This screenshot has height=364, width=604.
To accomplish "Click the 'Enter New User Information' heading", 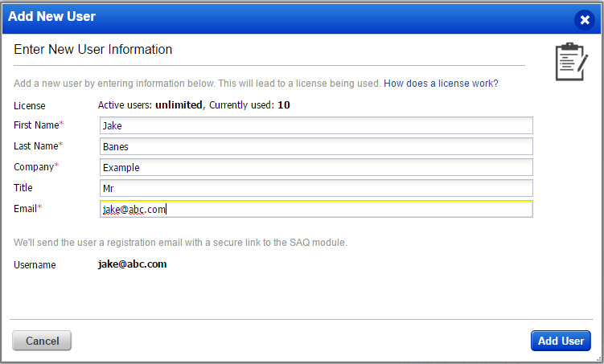I will click(93, 50).
